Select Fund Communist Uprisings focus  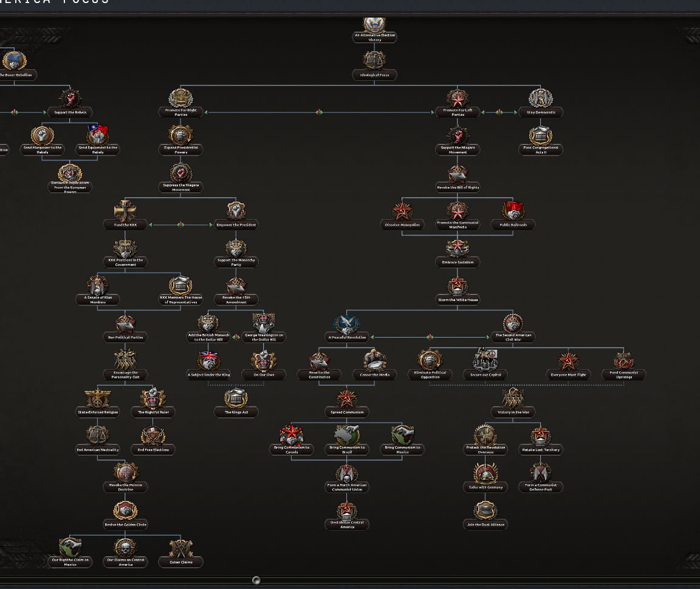pos(623,366)
